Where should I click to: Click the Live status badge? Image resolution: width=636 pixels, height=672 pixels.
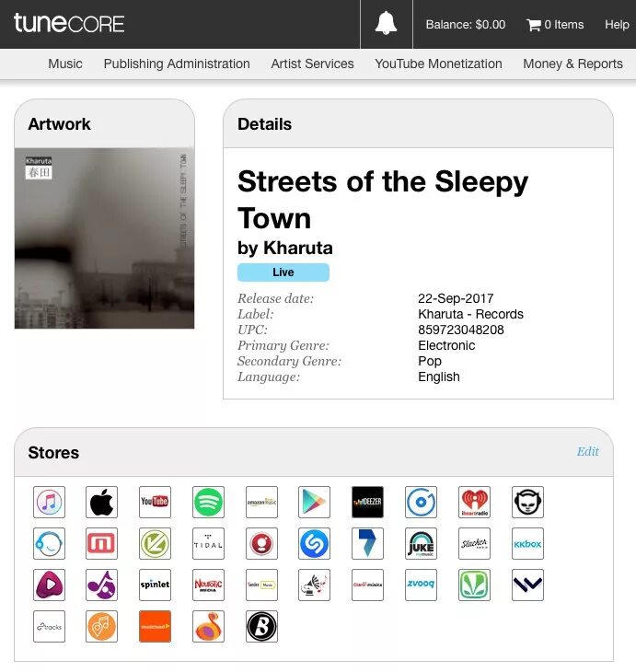click(283, 272)
